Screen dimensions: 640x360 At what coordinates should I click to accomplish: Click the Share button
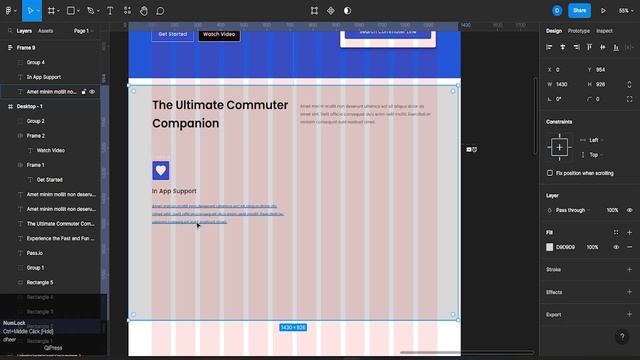tap(579, 11)
